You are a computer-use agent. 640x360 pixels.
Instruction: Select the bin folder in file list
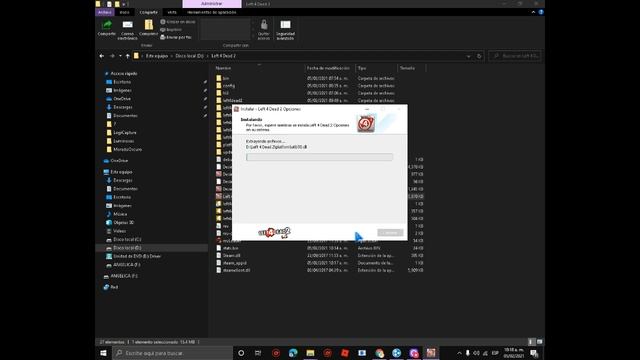[x=226, y=78]
